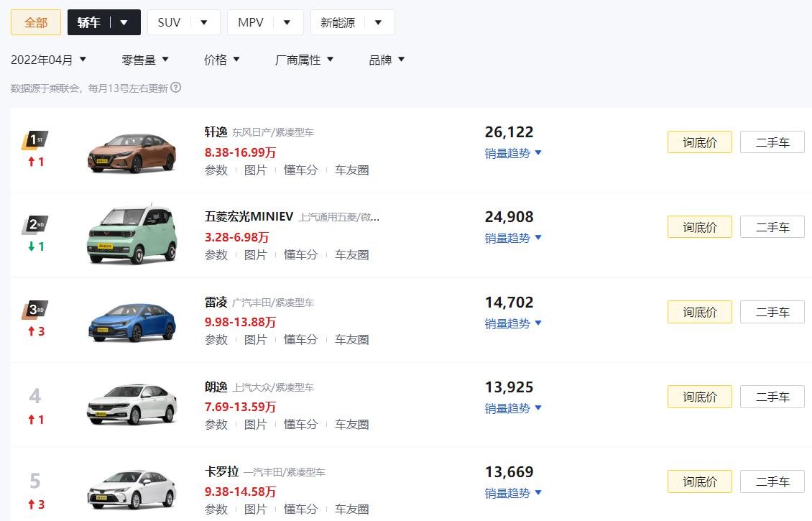This screenshot has height=521, width=812.
Task: Open the 价格 filter dropdown
Action: pos(221,60)
